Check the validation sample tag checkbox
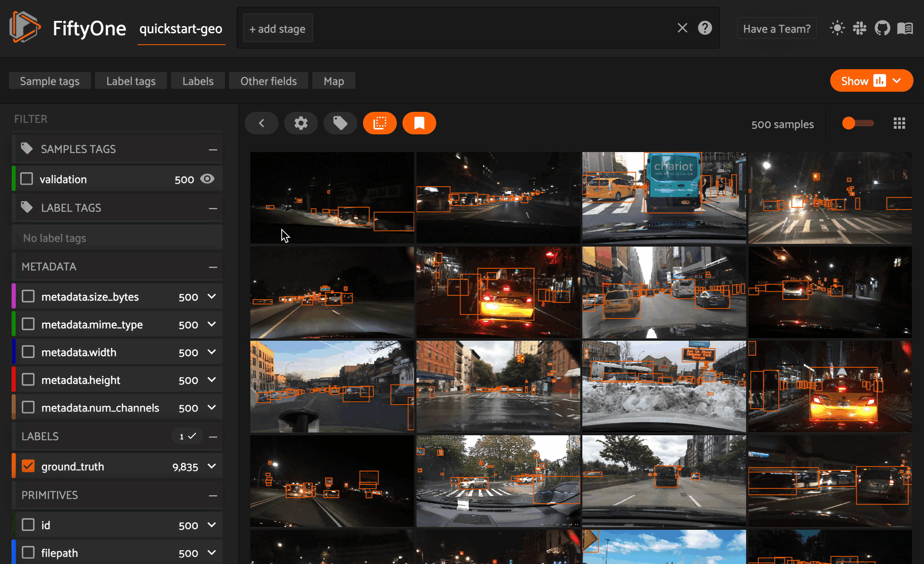This screenshot has height=564, width=924. (x=27, y=179)
